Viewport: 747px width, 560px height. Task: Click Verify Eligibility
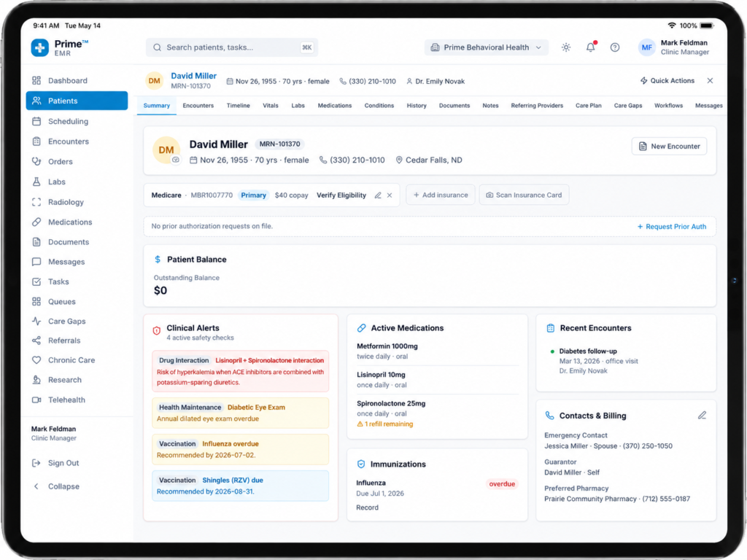pos(341,195)
